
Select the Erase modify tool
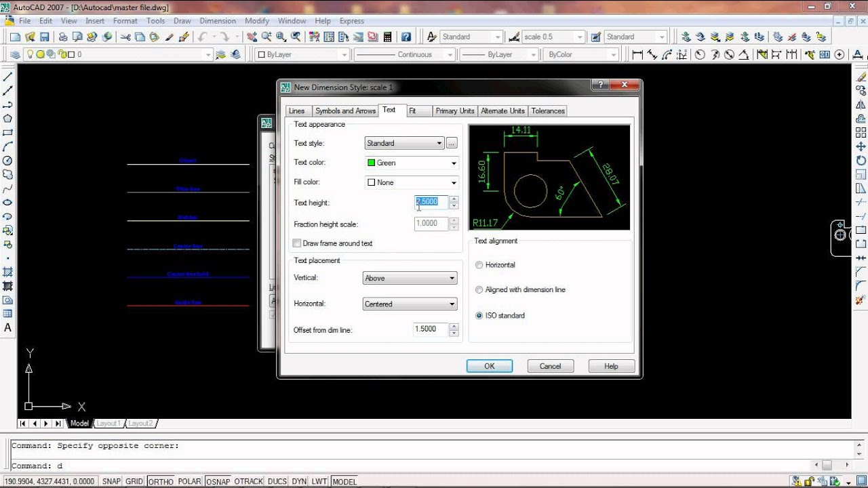(861, 77)
